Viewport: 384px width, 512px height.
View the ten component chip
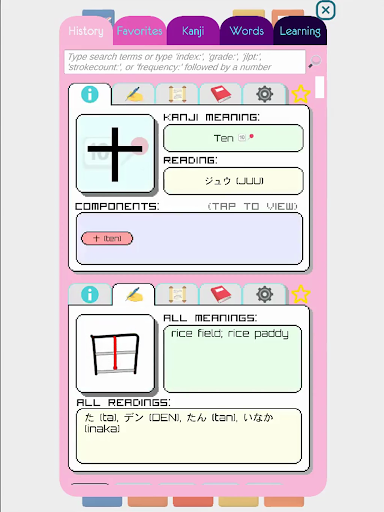[x=107, y=238]
